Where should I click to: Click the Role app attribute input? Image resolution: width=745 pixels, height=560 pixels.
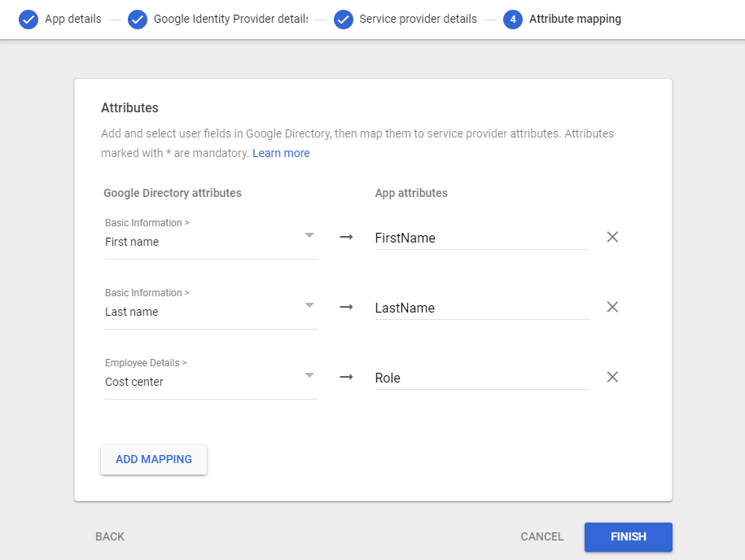[481, 378]
